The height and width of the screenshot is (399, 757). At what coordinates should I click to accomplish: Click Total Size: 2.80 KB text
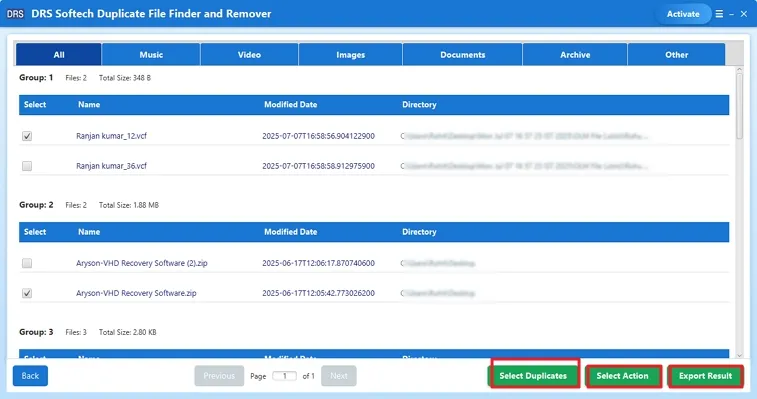(127, 332)
